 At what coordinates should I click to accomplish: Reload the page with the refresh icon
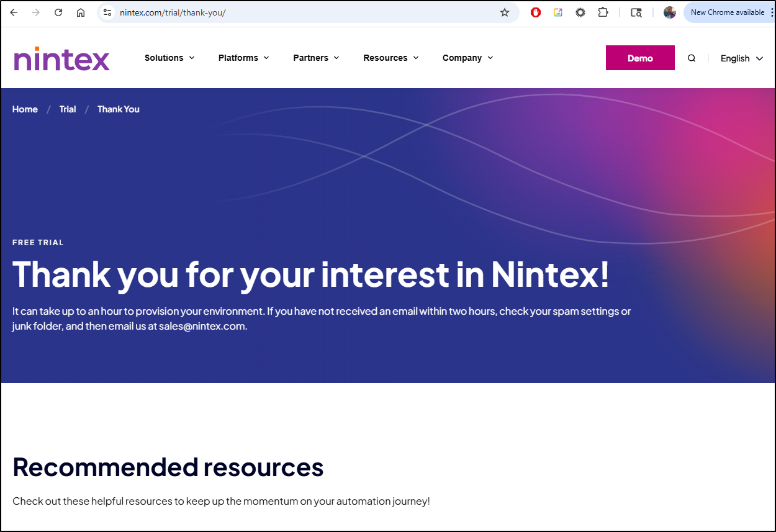pyautogui.click(x=58, y=12)
